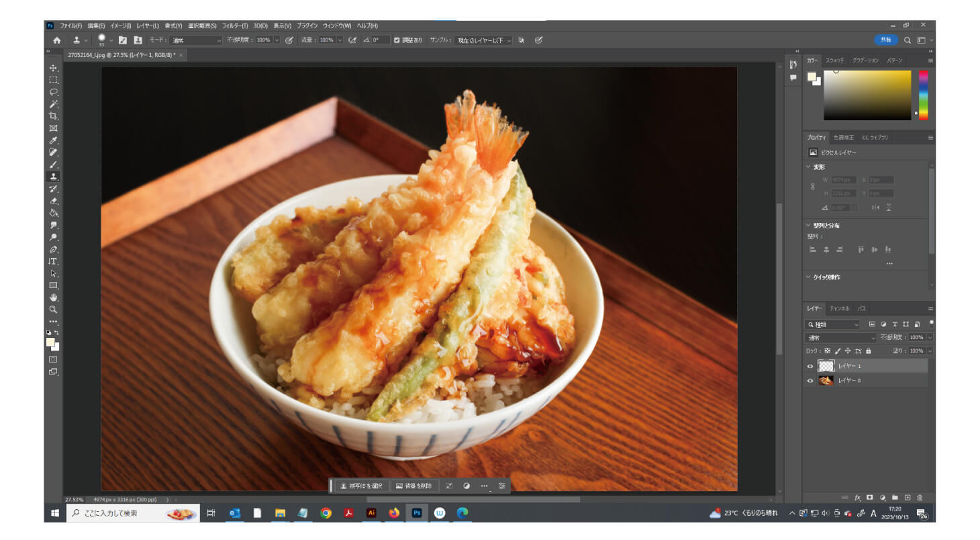Screen dimensions: 980x540
Task: Open layer styles fx menu
Action: pyautogui.click(x=857, y=498)
